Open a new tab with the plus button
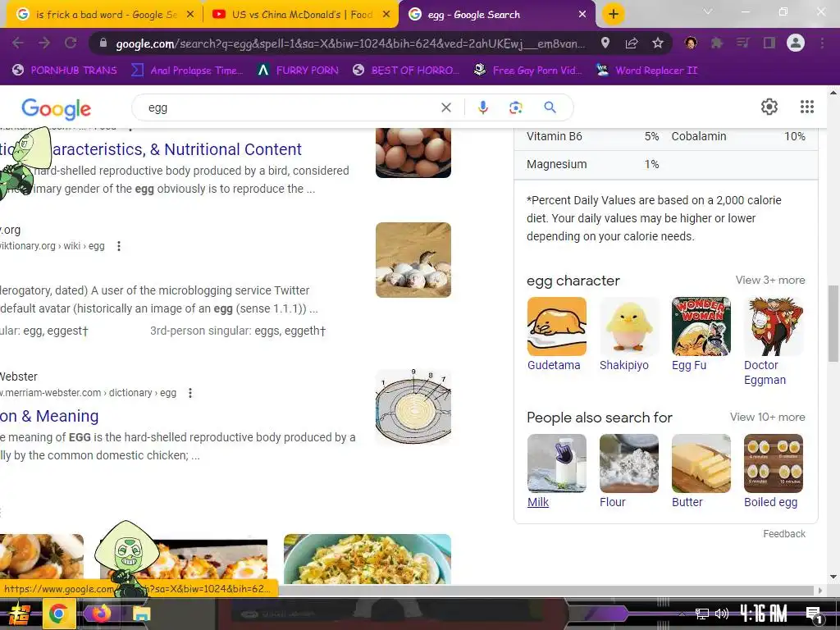This screenshot has height=630, width=840. click(614, 14)
